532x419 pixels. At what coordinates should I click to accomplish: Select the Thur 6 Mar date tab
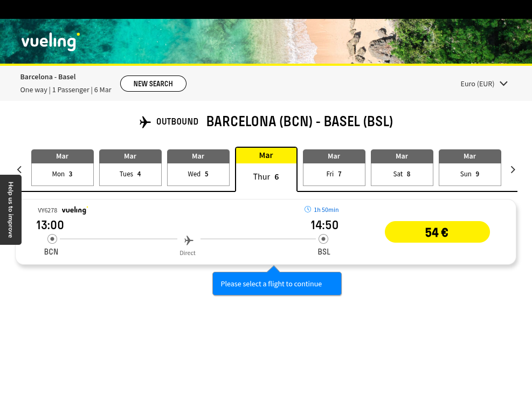pyautogui.click(x=266, y=169)
